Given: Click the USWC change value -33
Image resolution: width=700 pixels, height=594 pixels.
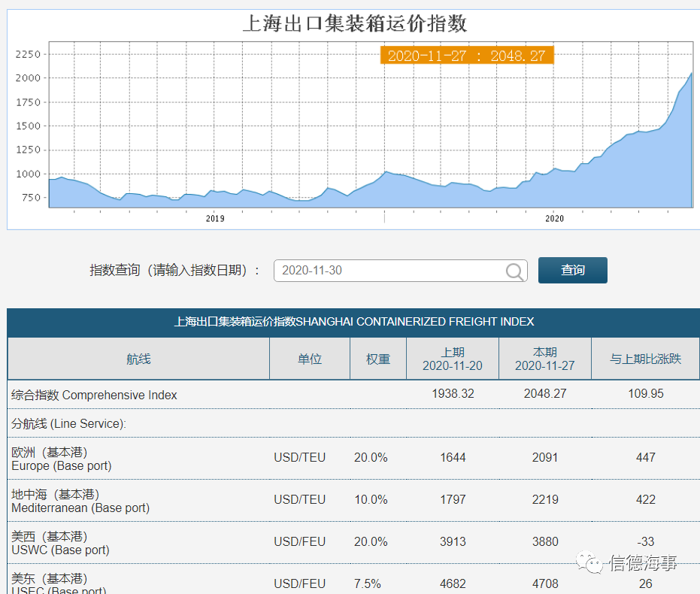Looking at the screenshot, I should [646, 542].
